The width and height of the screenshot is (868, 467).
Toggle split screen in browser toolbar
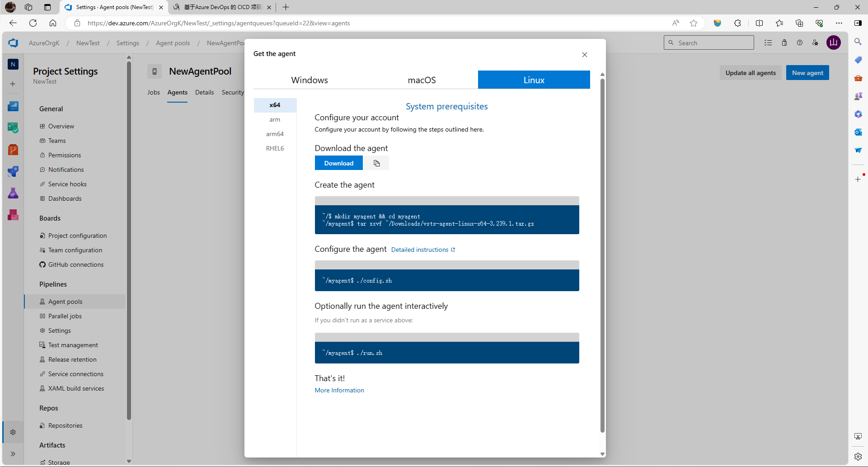click(759, 23)
